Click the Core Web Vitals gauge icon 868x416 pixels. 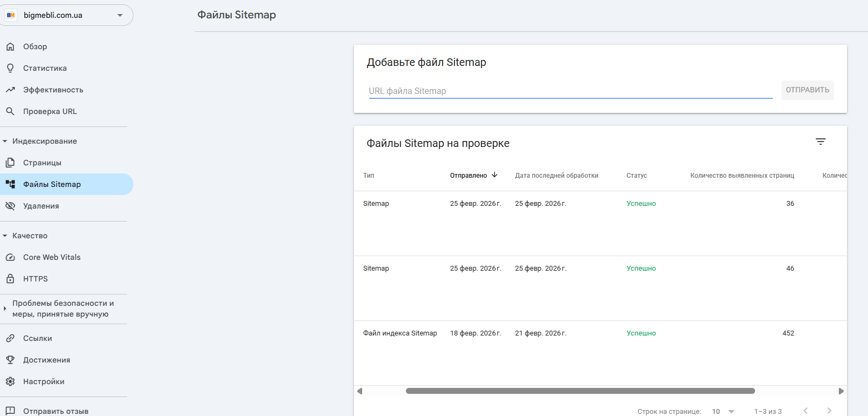[10, 257]
